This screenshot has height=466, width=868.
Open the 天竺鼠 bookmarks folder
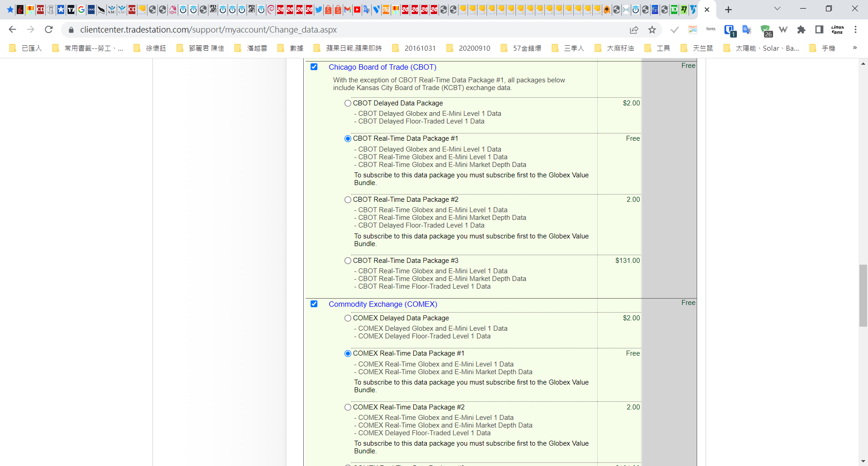(x=697, y=48)
